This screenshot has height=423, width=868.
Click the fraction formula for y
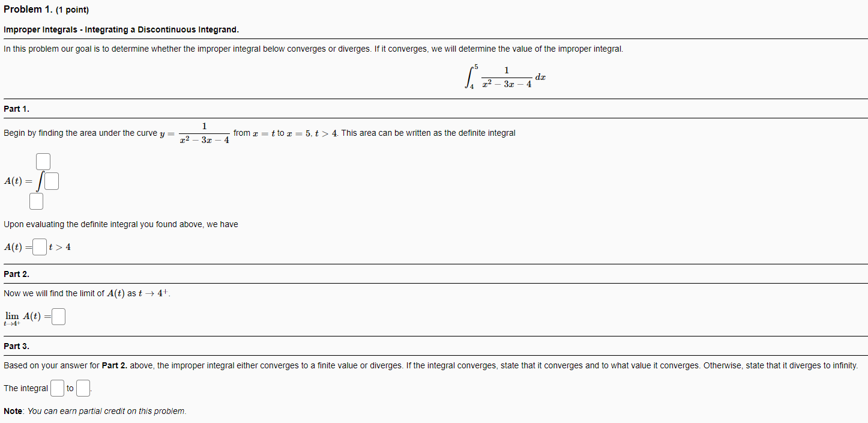coord(204,133)
